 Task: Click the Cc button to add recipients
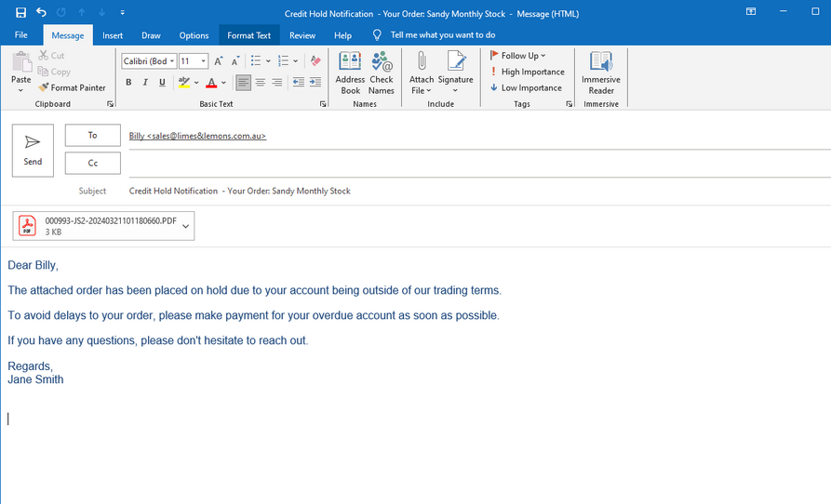(93, 163)
